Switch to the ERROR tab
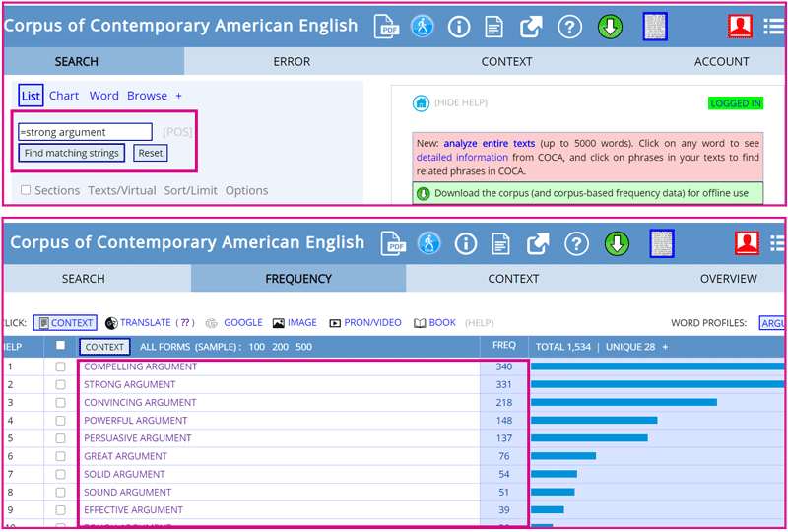 [x=292, y=61]
